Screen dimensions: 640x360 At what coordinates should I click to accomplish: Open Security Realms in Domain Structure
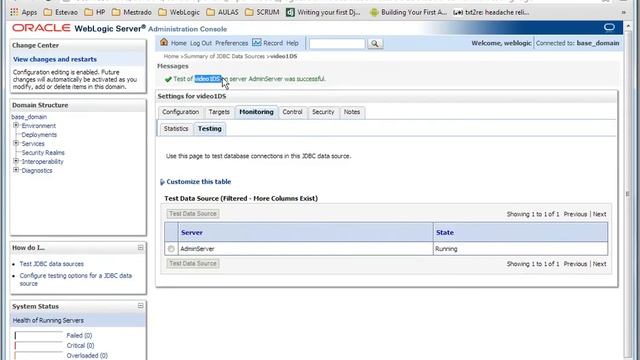coord(43,153)
